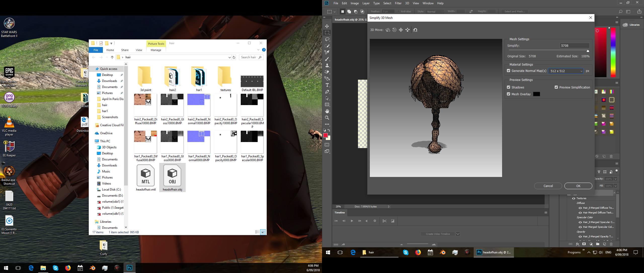Open Firefox from the taskbar
Image resolution: width=644 pixels, height=273 pixels.
[x=418, y=252]
